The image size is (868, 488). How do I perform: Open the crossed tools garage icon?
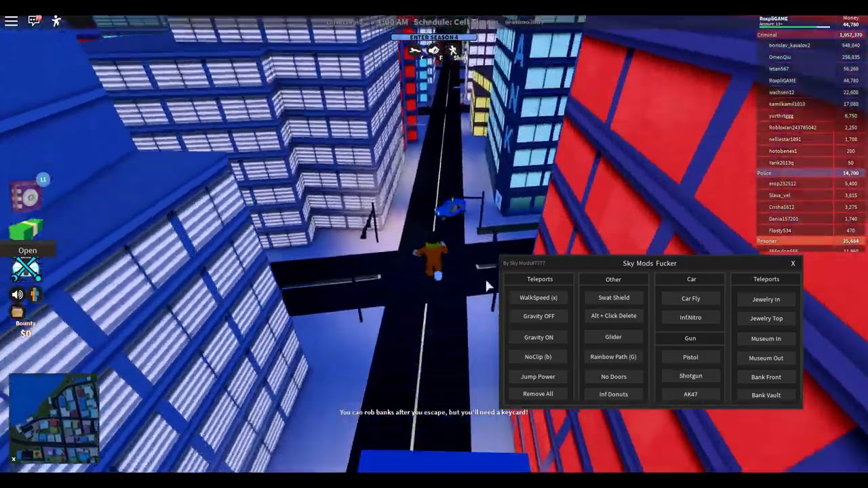tap(26, 270)
